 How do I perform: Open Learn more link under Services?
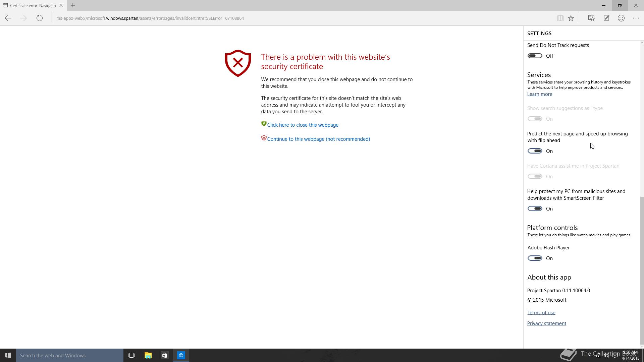pos(540,94)
